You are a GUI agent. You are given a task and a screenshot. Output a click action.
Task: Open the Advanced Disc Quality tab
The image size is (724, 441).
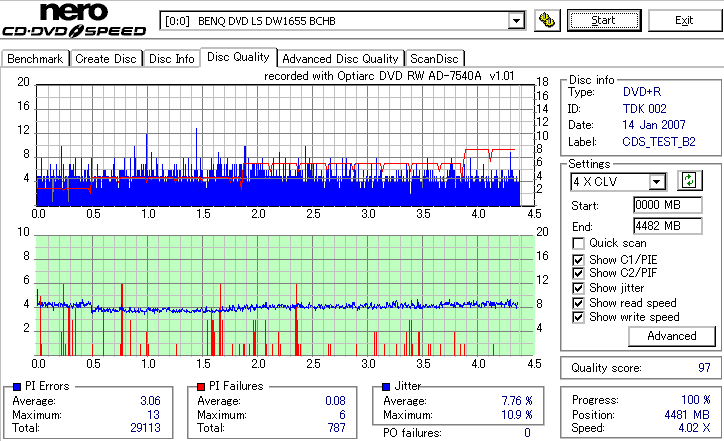coord(340,59)
